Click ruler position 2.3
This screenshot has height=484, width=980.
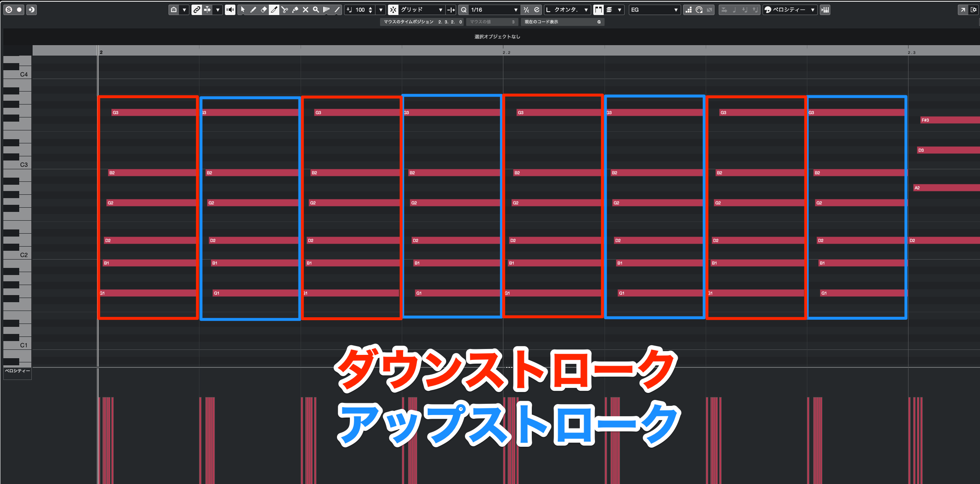[911, 52]
